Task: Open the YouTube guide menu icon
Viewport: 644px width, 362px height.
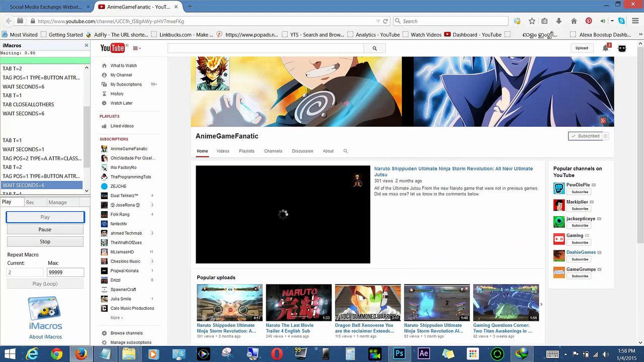Action: click(136, 48)
